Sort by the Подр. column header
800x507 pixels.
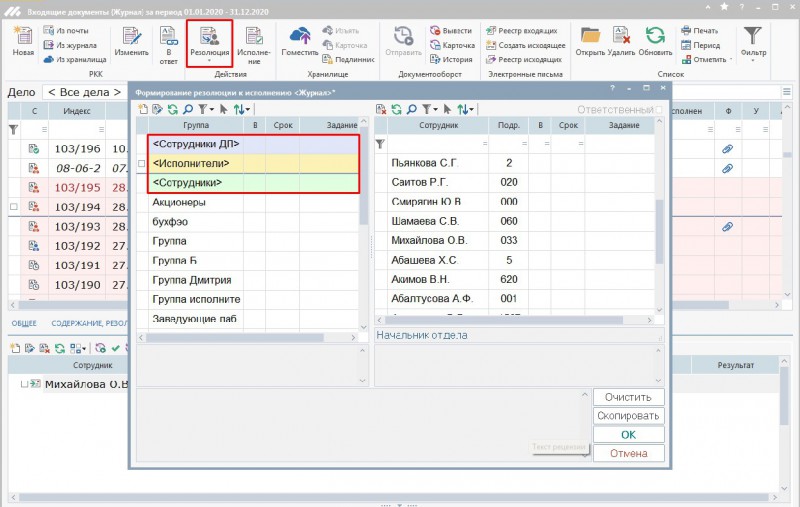(509, 125)
